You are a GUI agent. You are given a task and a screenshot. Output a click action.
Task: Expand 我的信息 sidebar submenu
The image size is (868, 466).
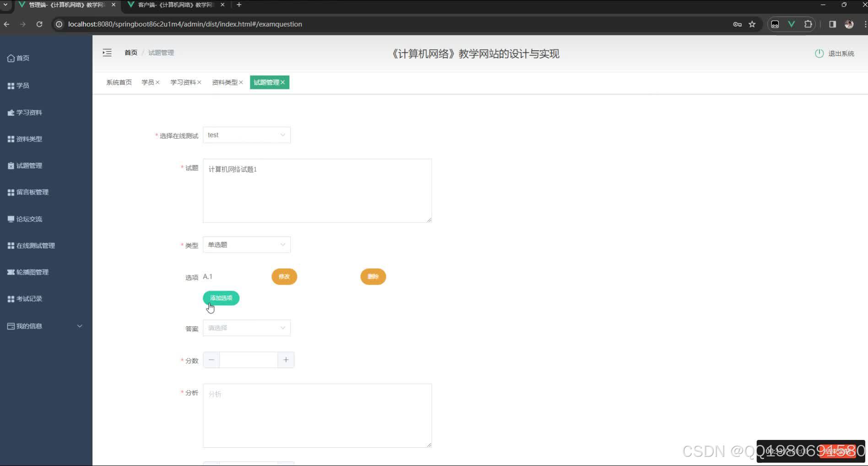[45, 326]
